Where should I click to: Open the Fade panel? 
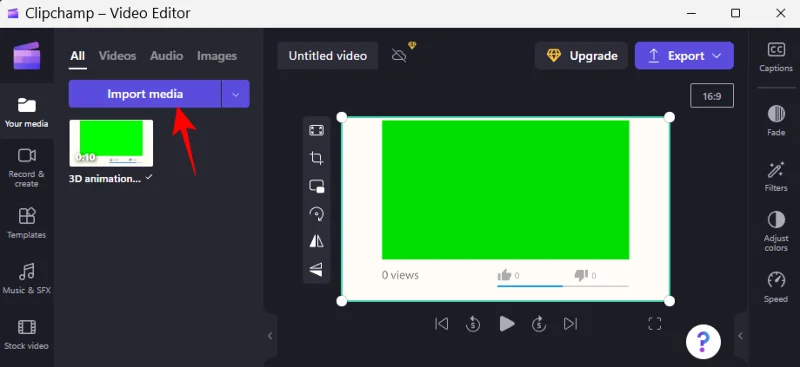coord(776,120)
